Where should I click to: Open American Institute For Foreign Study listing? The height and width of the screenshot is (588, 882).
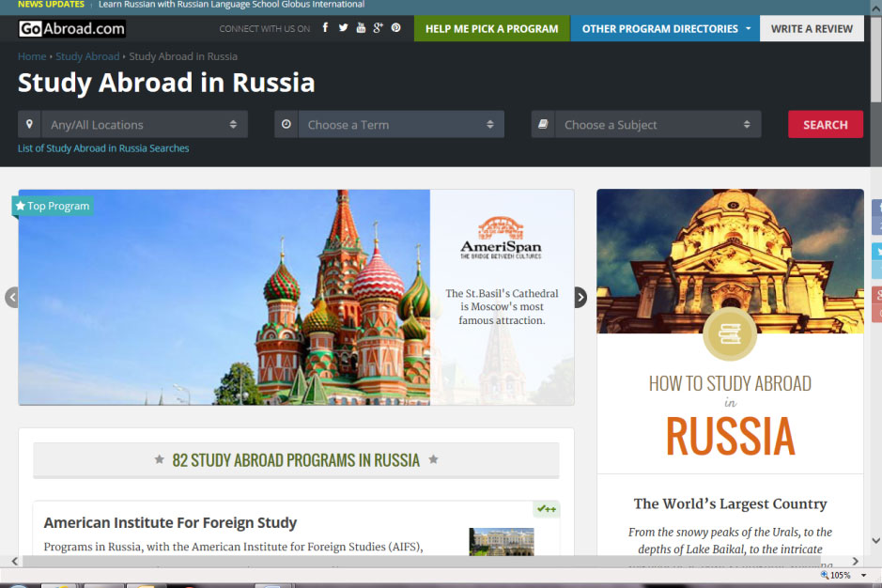click(x=170, y=523)
